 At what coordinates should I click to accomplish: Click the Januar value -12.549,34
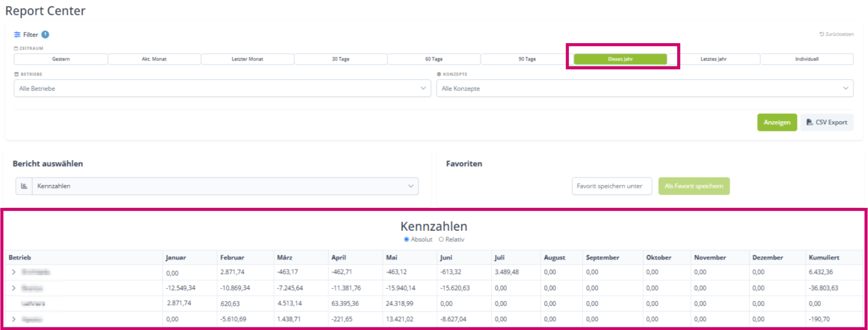180,288
